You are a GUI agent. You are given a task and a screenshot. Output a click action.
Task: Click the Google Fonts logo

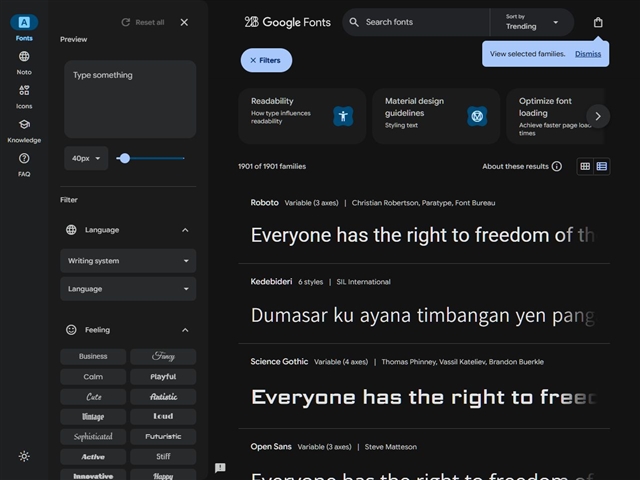point(288,22)
